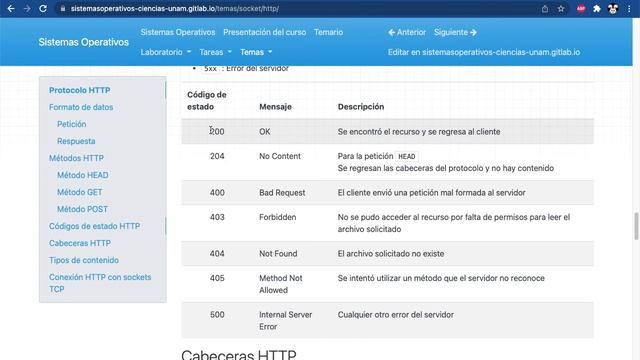Jump to Respuesta section
The height and width of the screenshot is (360, 640).
pyautogui.click(x=76, y=141)
